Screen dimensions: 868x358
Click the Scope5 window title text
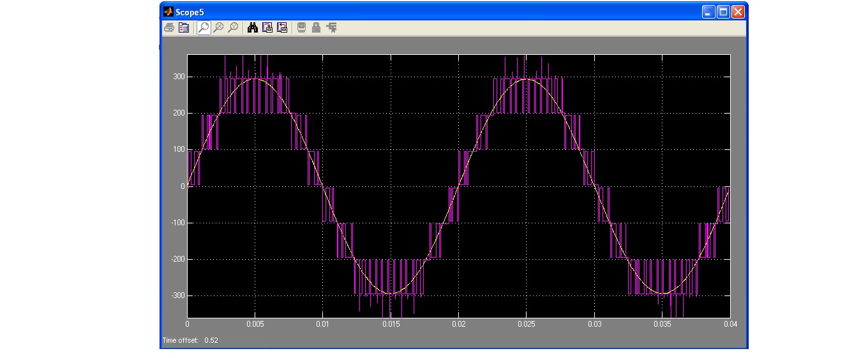190,12
